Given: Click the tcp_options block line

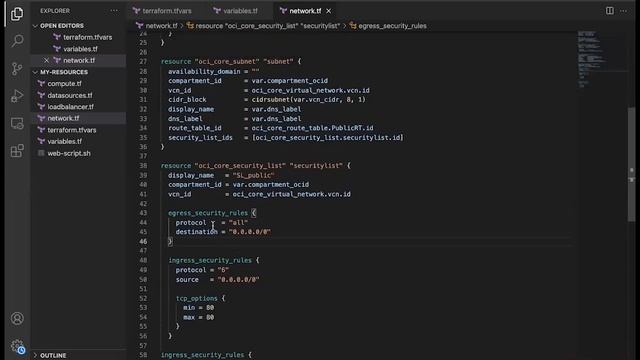Looking at the screenshot, I should 200,299.
